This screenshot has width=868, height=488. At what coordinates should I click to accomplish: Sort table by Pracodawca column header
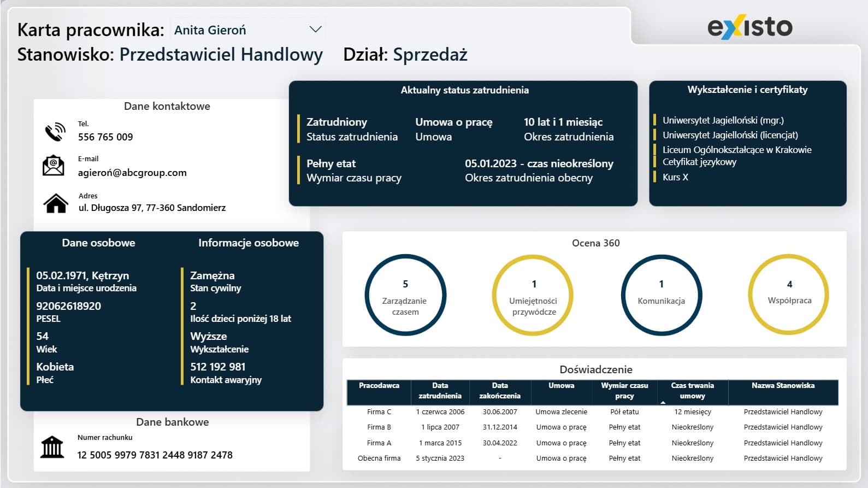(x=379, y=386)
